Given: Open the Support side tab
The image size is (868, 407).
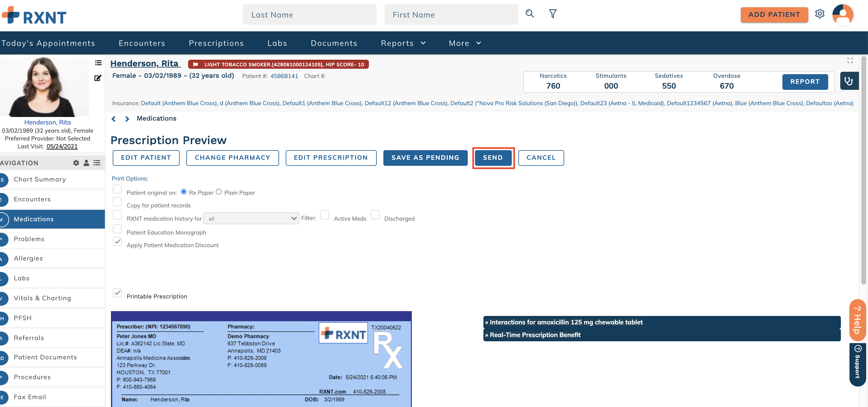Looking at the screenshot, I should coord(857,364).
